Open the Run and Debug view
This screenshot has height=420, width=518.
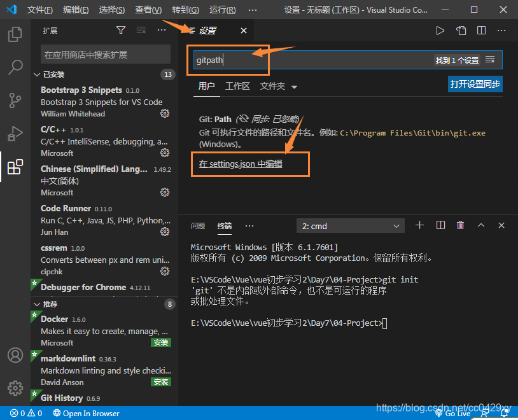[15, 134]
